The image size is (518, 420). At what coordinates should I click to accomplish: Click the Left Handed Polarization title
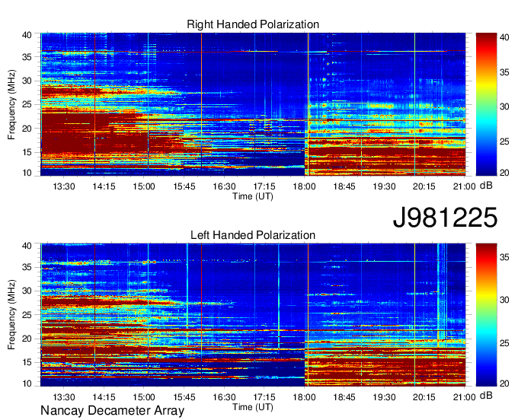253,235
